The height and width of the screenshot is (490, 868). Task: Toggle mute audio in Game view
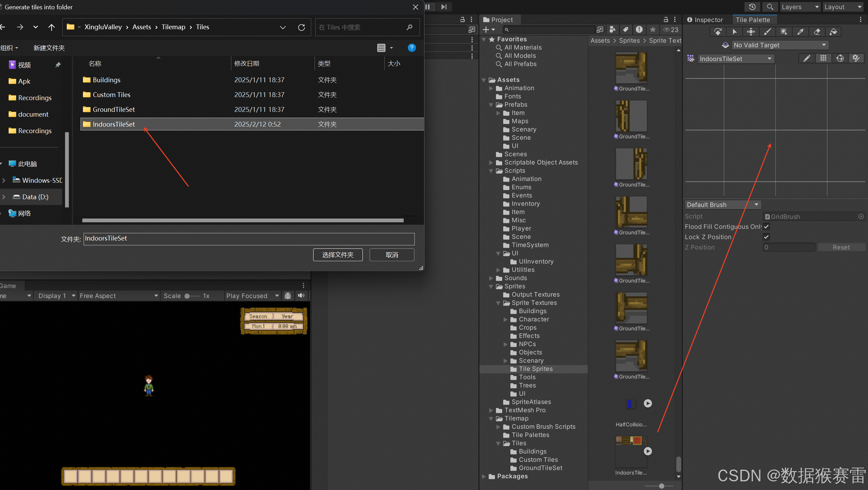tap(301, 296)
